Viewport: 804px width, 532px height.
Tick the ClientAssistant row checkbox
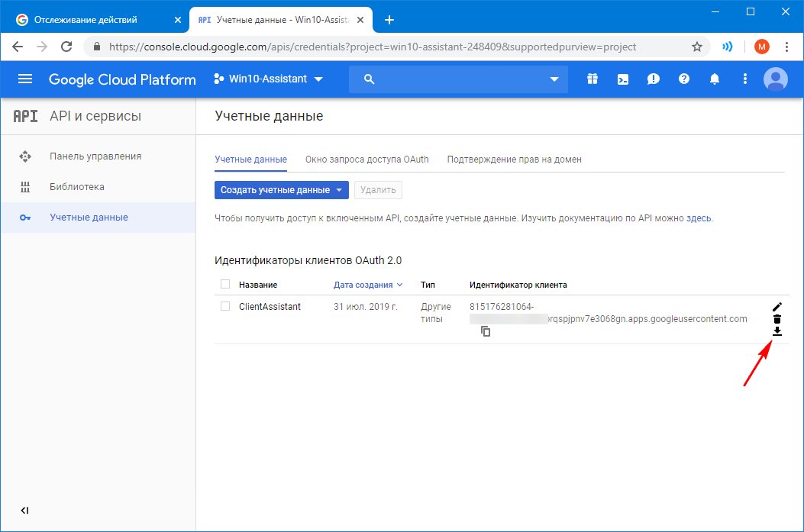[225, 307]
